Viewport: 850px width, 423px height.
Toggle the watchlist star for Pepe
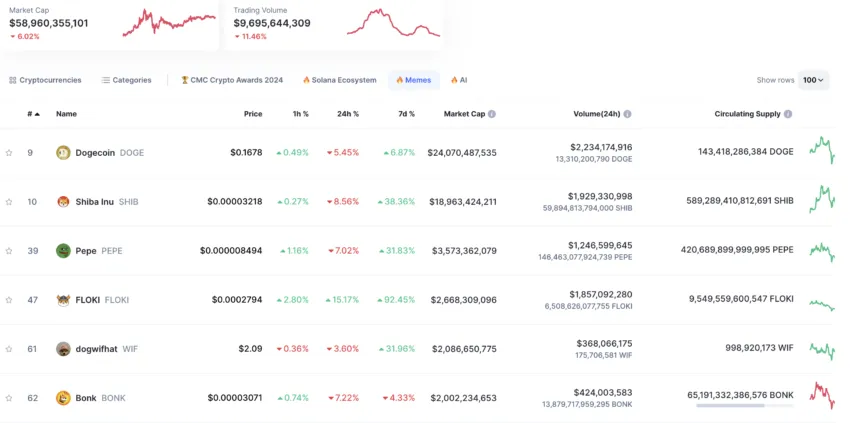pos(9,251)
